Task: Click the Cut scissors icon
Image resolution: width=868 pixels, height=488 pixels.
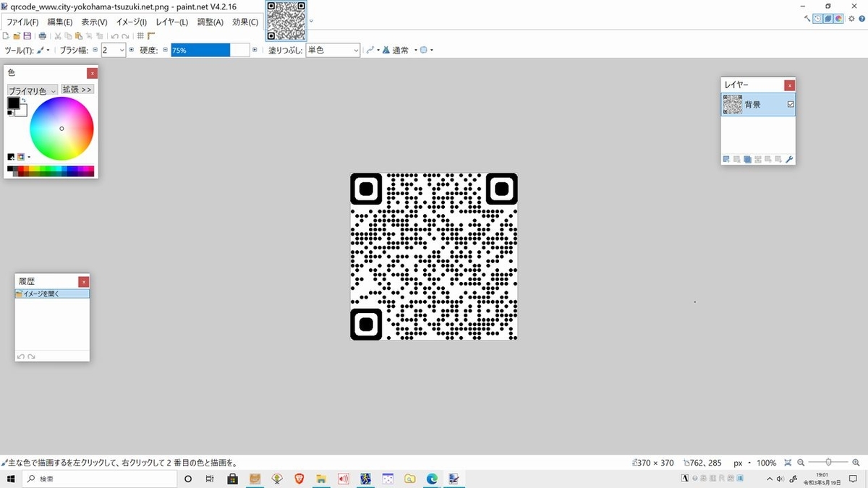Action: (x=58, y=35)
